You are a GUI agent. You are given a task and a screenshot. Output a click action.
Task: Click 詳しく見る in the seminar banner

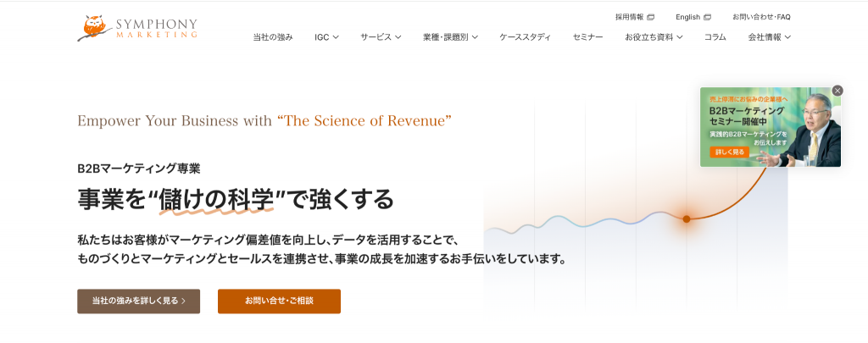pos(729,152)
